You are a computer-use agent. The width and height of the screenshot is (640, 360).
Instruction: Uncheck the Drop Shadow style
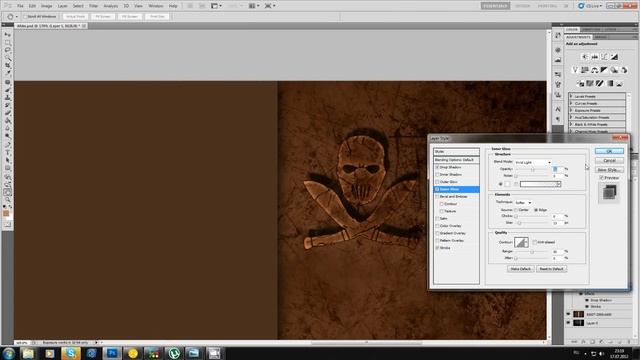click(437, 167)
